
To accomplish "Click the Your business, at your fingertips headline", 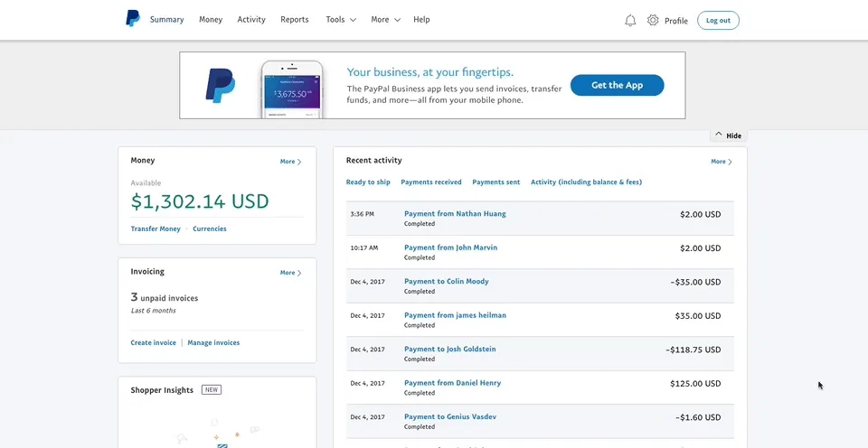I will click(430, 72).
